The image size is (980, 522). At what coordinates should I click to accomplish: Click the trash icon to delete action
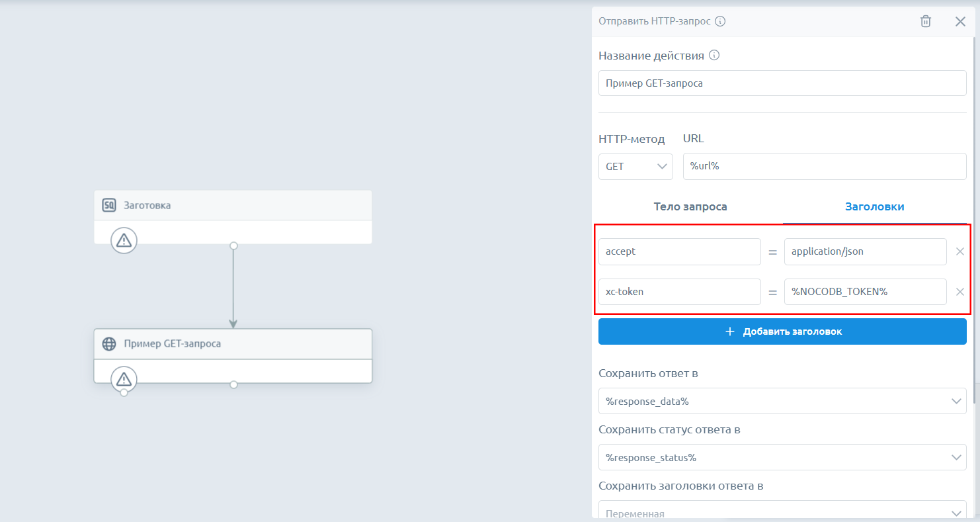tap(926, 21)
